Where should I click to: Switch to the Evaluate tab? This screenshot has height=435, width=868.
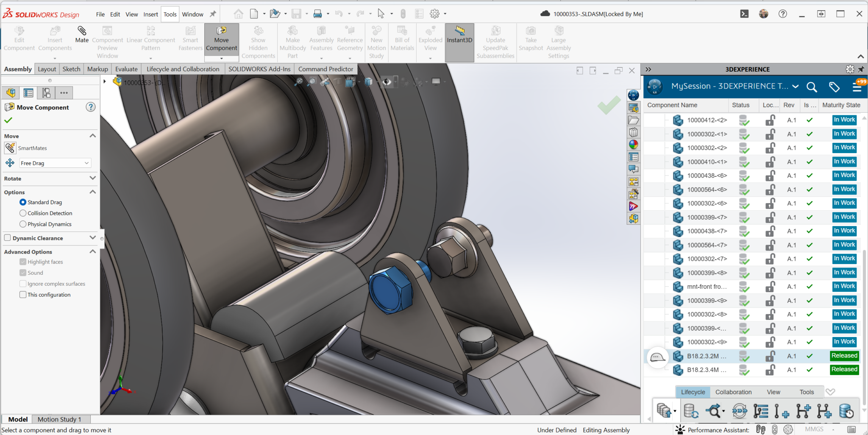pos(126,69)
